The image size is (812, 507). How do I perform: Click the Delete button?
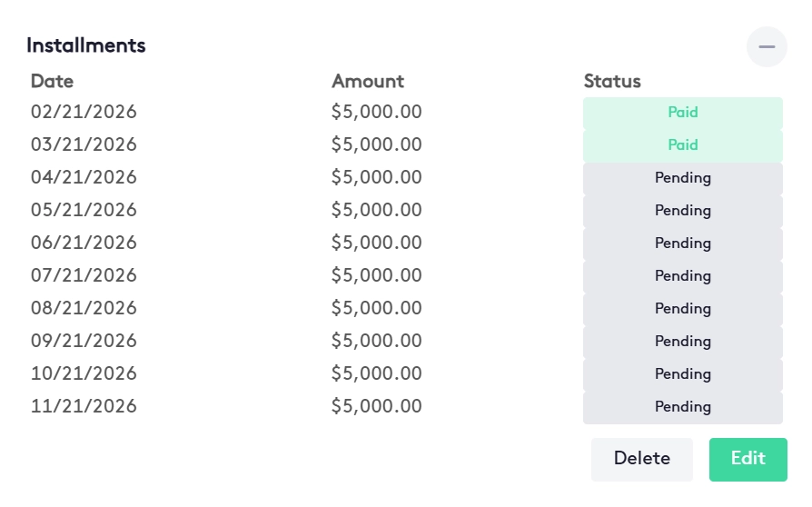pos(641,459)
